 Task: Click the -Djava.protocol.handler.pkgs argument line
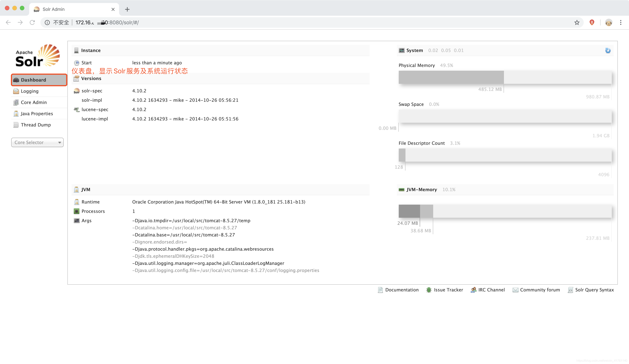point(203,249)
